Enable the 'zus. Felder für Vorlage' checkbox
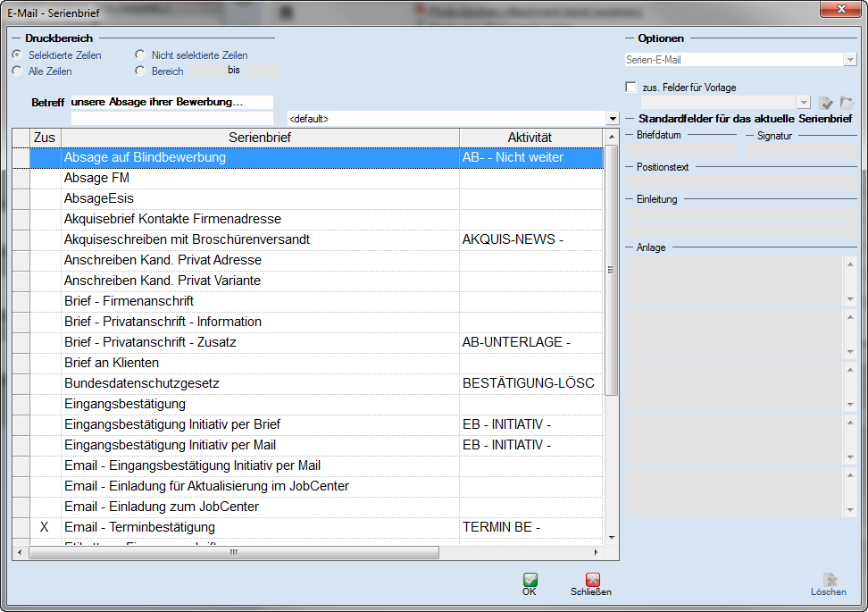Image resolution: width=868 pixels, height=612 pixels. 631,88
